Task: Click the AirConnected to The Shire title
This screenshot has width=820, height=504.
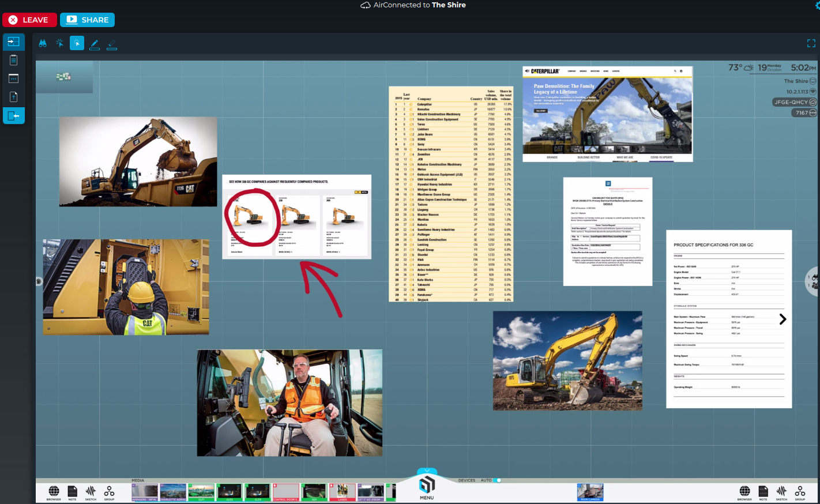Action: click(x=413, y=5)
